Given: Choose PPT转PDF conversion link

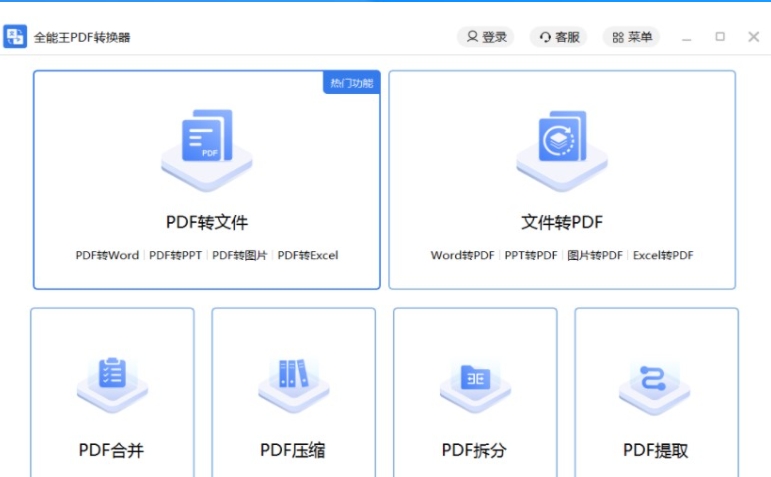Looking at the screenshot, I should (531, 255).
